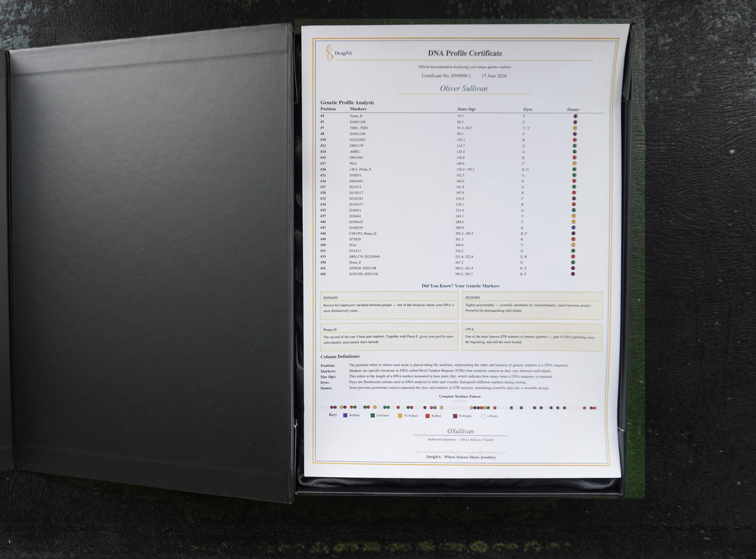The height and width of the screenshot is (559, 756).
Task: Click the "DesigNA - Where Science Meets Jewellery" footer
Action: pyautogui.click(x=461, y=457)
